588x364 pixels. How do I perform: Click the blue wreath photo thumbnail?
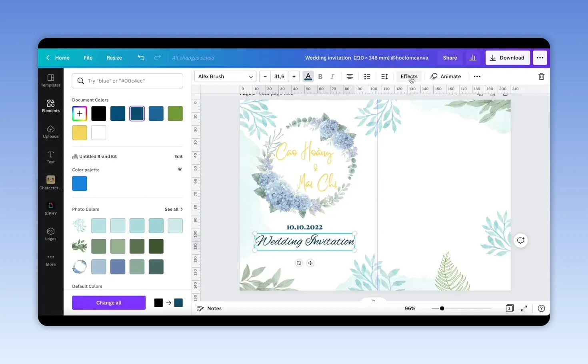point(80,267)
